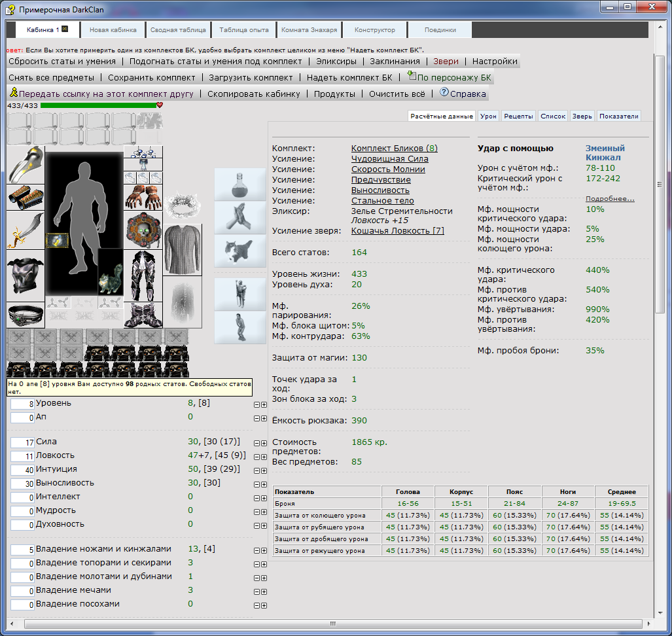Screen dimensions: 672x636
Task: Decrease Ап with minus button
Action: click(256, 418)
